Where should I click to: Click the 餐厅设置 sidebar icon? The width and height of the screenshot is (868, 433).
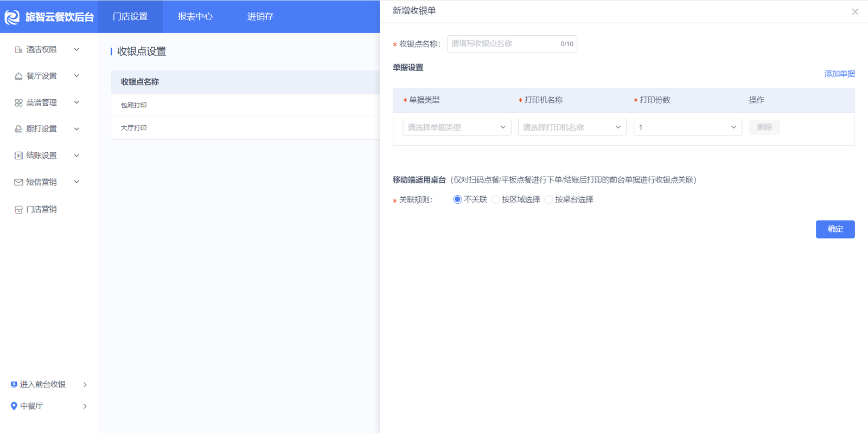pos(18,76)
